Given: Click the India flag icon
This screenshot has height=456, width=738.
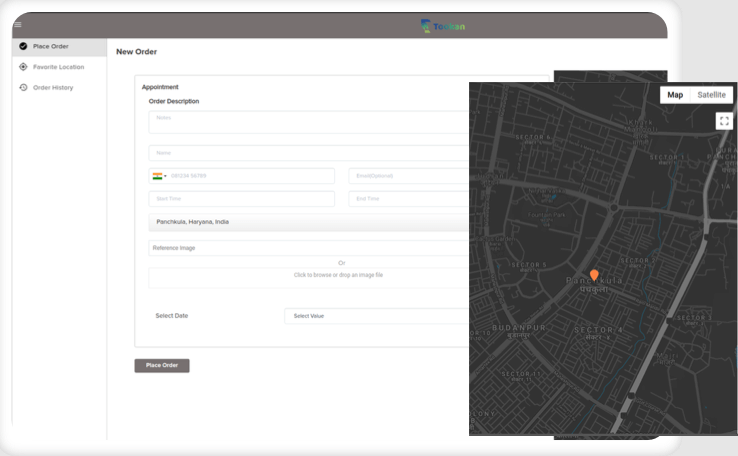Looking at the screenshot, I should 157,176.
